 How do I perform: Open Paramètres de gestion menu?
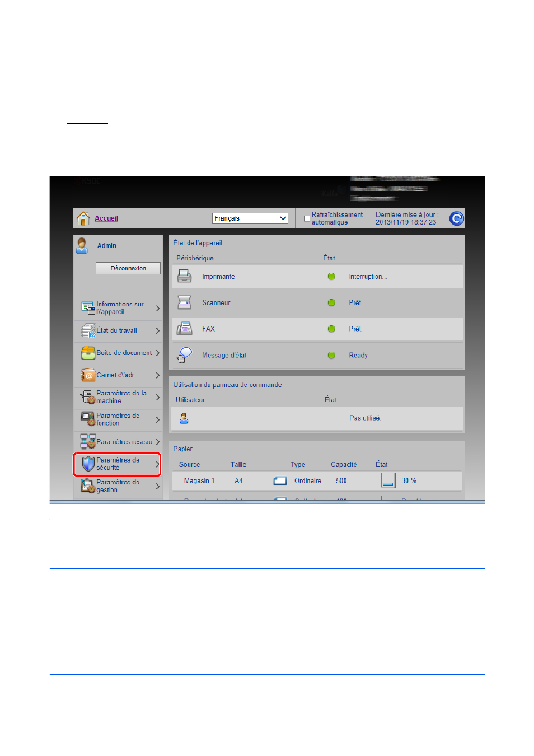[118, 486]
